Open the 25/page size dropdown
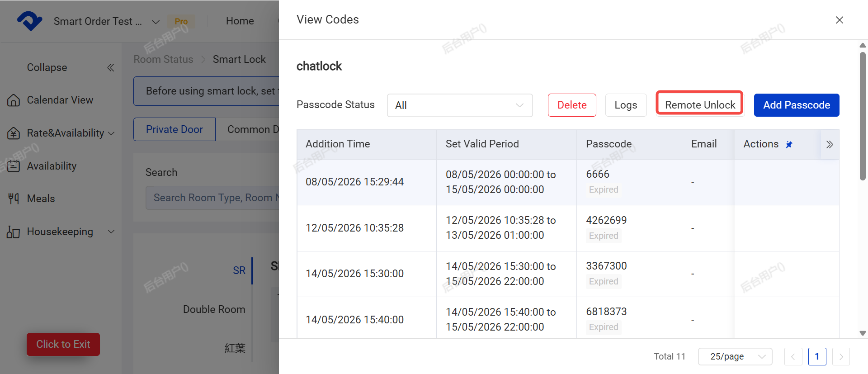 (x=735, y=356)
